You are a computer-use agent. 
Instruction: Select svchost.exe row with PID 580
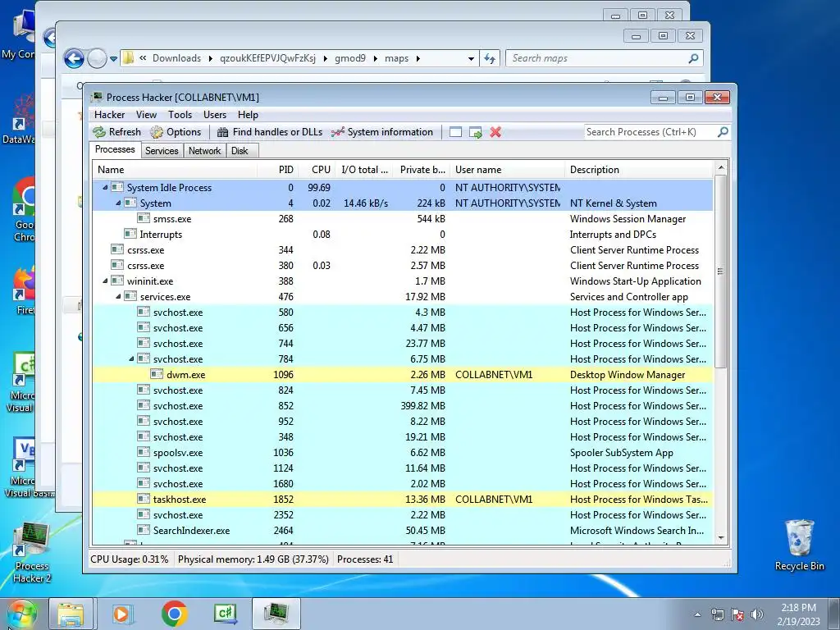pos(402,313)
